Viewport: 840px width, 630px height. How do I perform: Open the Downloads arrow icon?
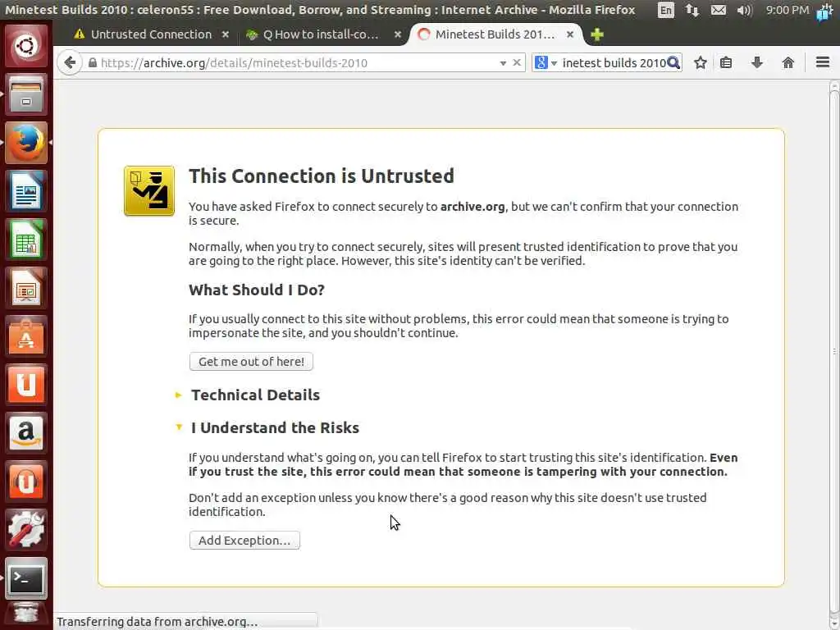756,62
